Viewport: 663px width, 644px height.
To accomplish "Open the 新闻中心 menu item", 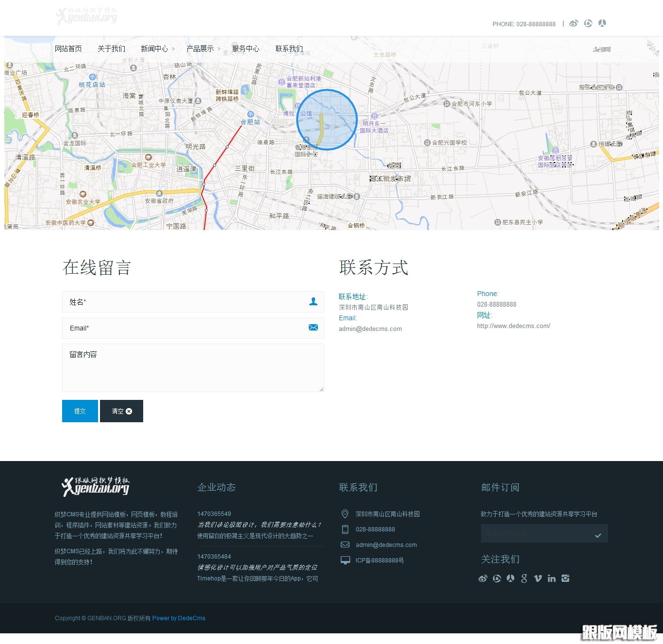I will [x=154, y=49].
